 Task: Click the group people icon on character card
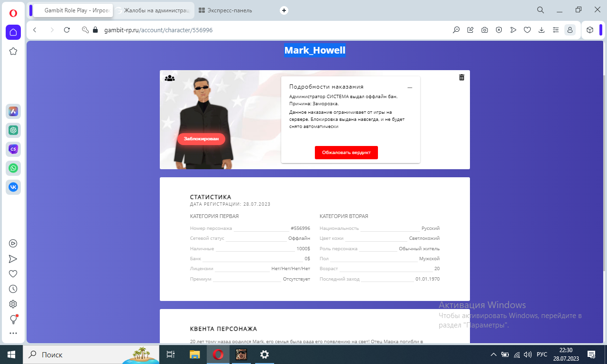(x=169, y=78)
